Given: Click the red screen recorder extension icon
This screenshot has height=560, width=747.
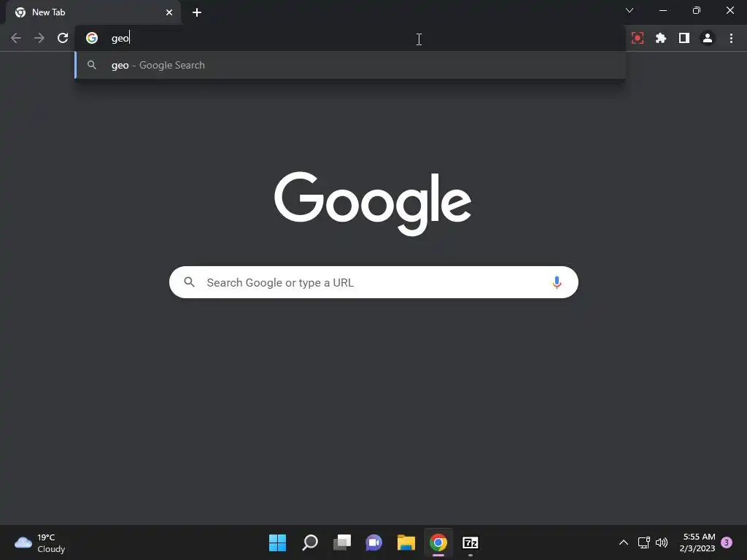Looking at the screenshot, I should tap(638, 38).
